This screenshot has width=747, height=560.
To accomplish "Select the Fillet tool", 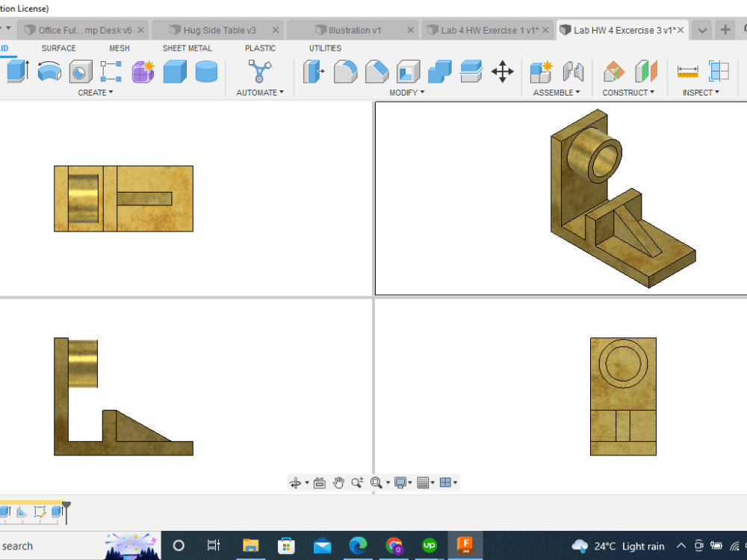I will coord(345,72).
